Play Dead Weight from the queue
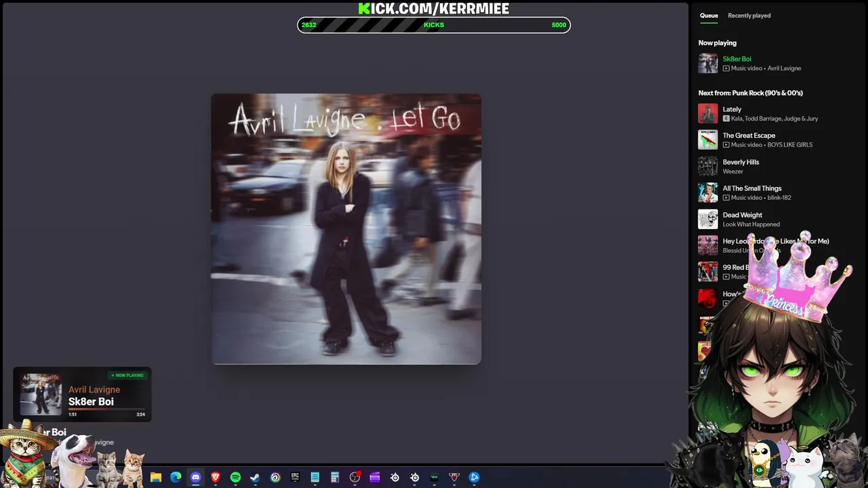 point(743,215)
